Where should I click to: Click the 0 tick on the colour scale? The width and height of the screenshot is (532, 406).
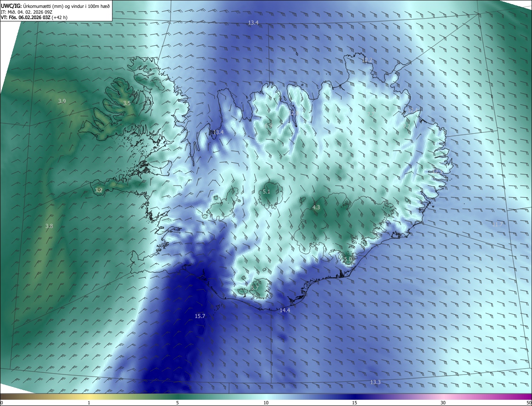click(2, 403)
